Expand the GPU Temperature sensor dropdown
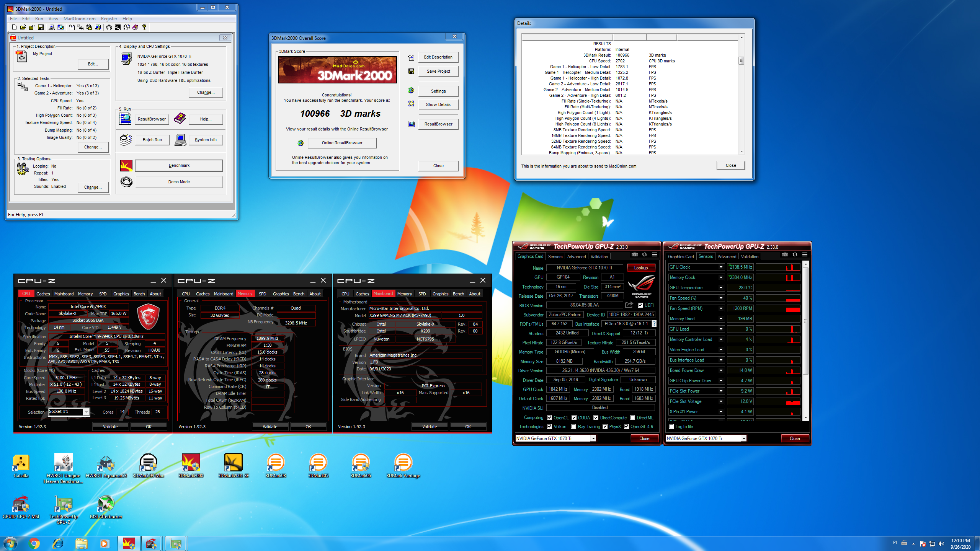 point(721,288)
